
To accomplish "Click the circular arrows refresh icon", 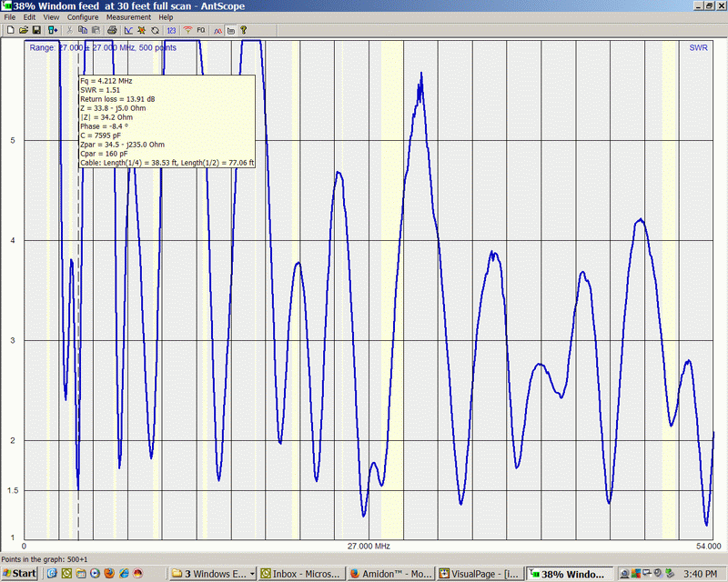I will (155, 30).
